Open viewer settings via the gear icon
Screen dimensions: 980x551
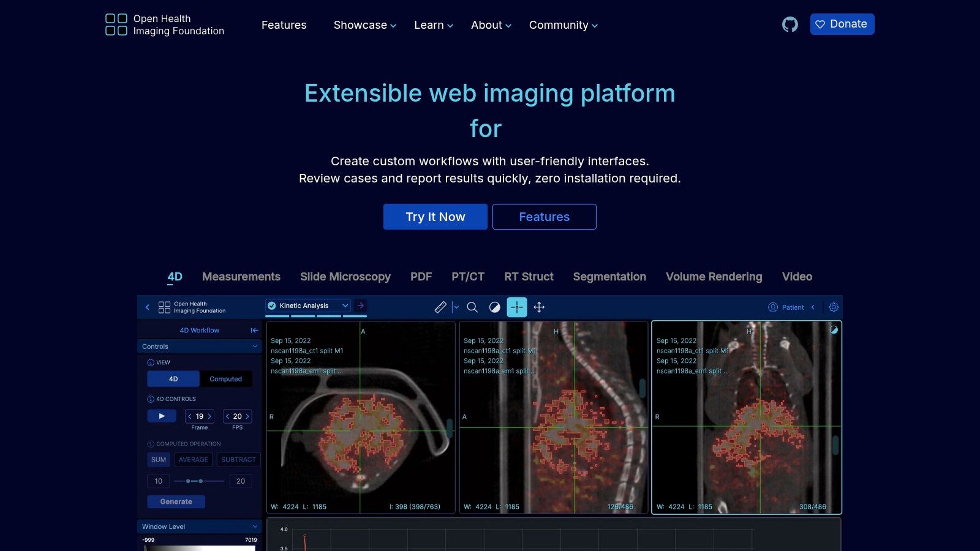tap(834, 307)
